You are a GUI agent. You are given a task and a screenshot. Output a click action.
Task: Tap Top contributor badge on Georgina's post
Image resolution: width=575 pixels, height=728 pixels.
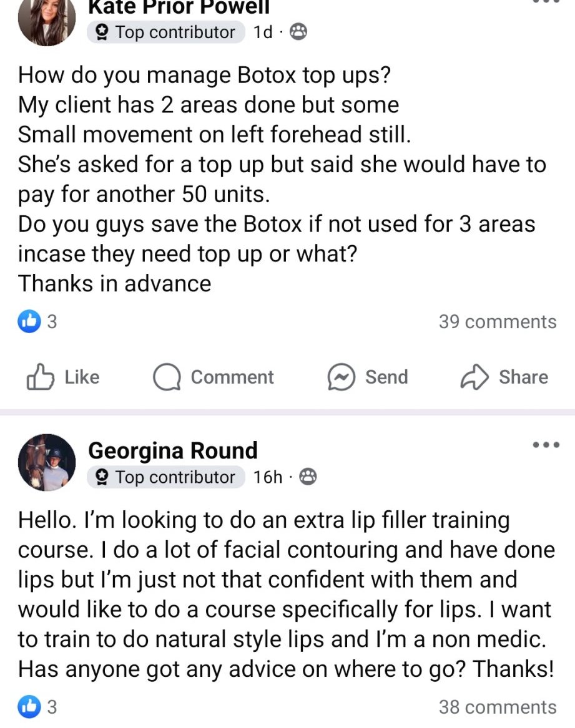pos(165,477)
